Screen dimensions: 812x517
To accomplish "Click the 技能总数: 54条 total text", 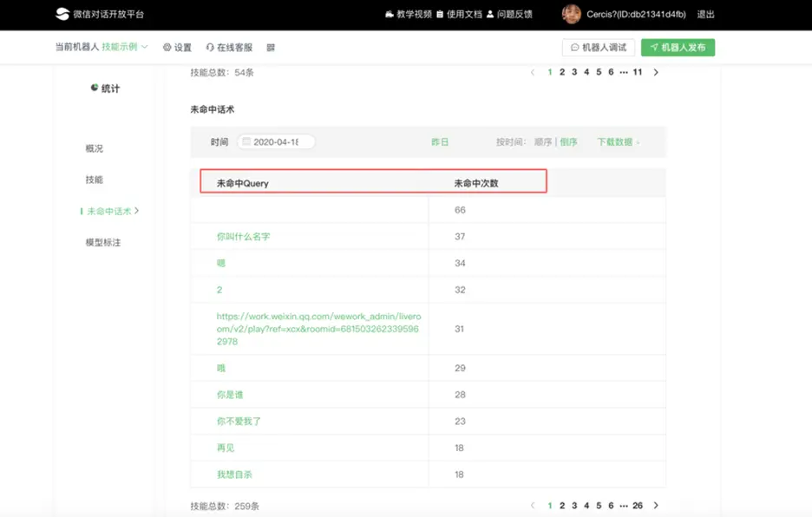I will [x=222, y=72].
